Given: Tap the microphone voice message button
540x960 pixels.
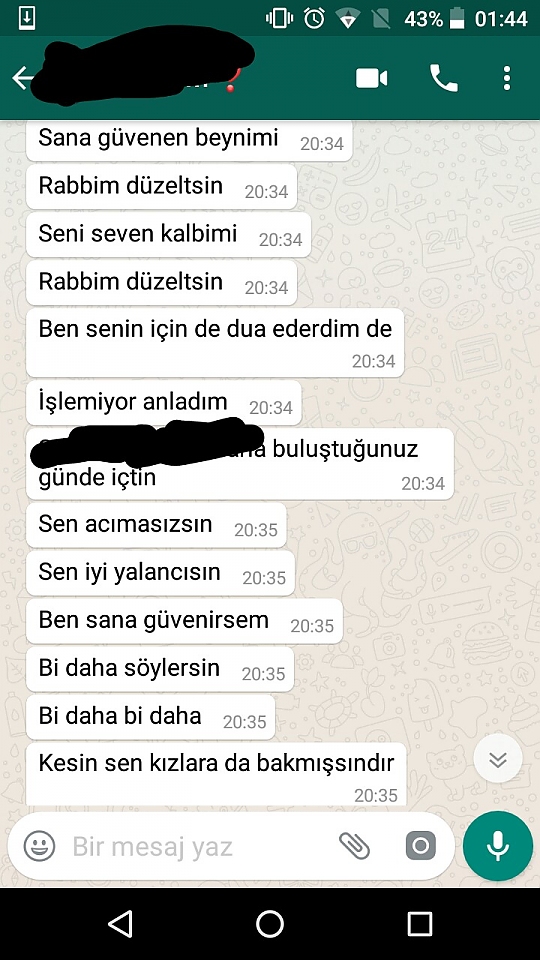Looking at the screenshot, I should click(498, 846).
